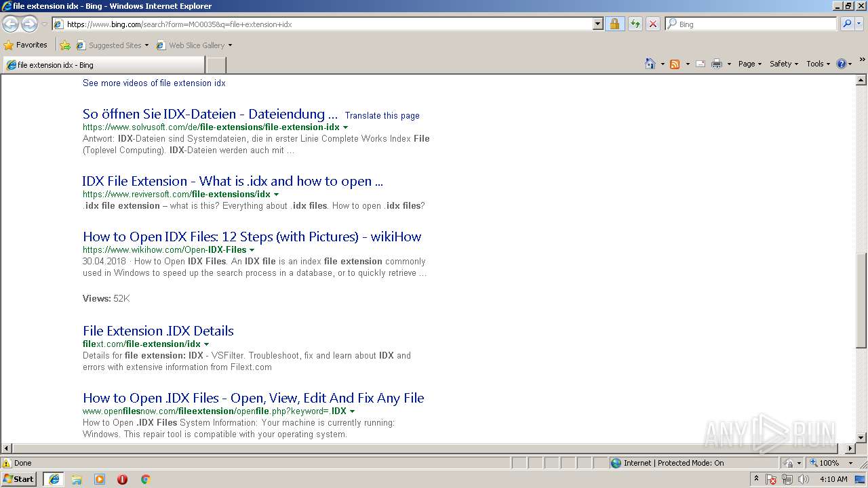Expand the wikihow.com URL dropdown arrow
This screenshot has width=868, height=488.
252,250
